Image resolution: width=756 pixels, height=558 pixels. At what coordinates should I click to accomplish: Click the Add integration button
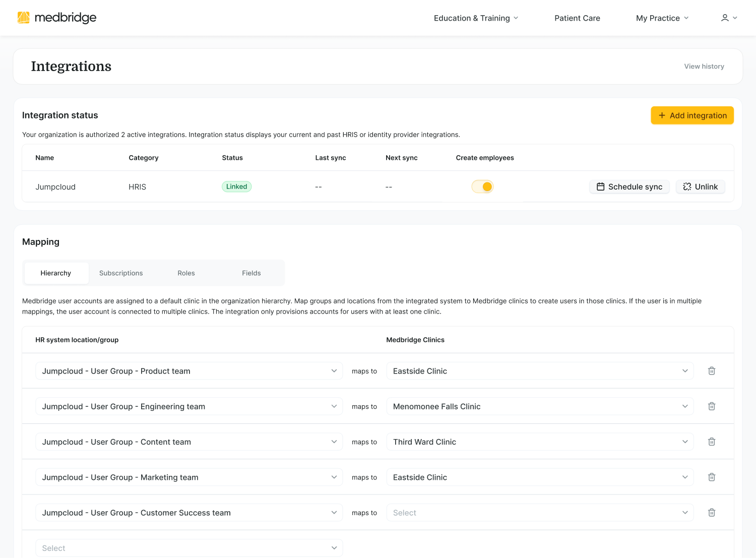click(x=692, y=115)
